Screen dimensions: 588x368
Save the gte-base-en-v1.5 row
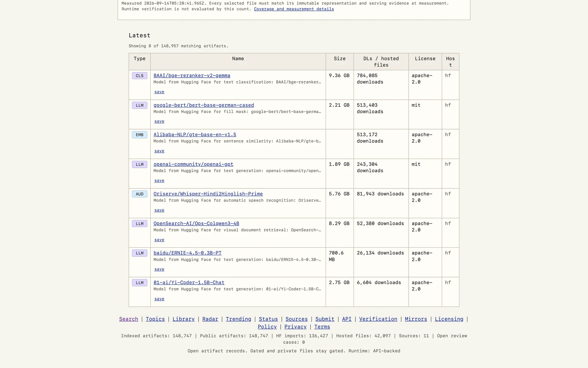coord(159,151)
